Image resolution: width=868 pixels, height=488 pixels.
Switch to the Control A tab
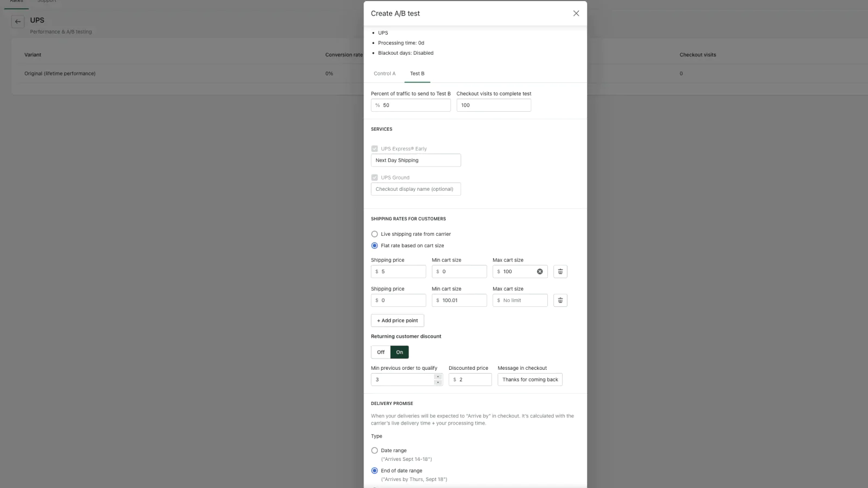coord(385,74)
